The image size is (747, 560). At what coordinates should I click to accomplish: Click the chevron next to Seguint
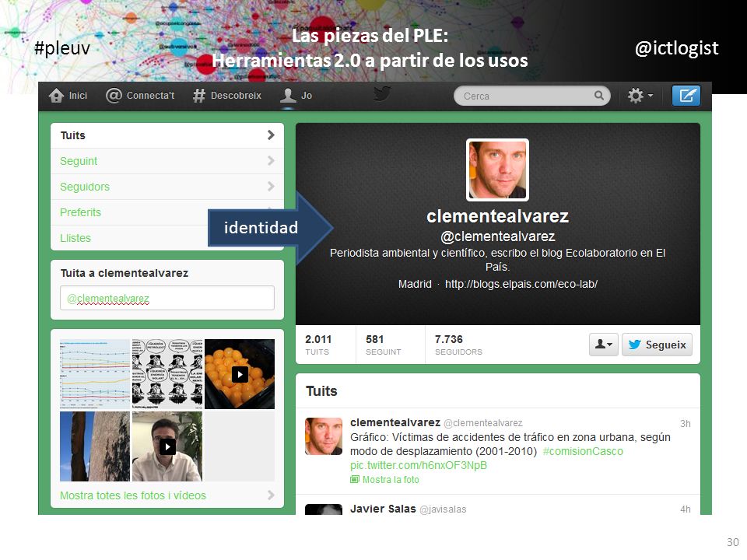pos(271,161)
